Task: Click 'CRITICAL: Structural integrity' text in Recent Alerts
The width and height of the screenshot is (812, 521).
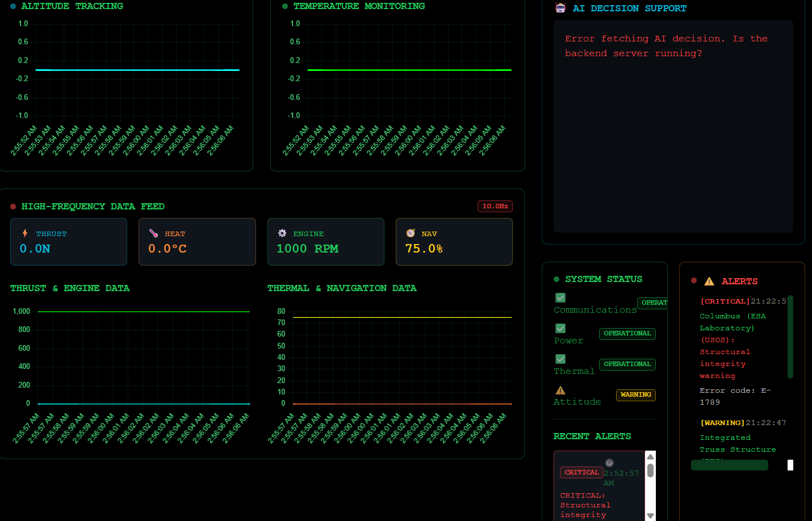Action: click(585, 505)
